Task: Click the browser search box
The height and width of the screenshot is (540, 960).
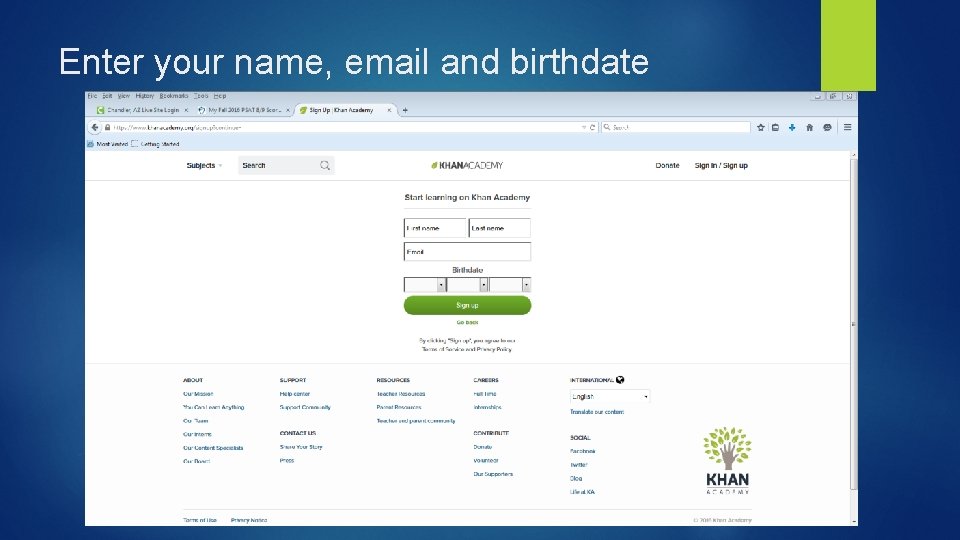Action: pyautogui.click(x=676, y=127)
